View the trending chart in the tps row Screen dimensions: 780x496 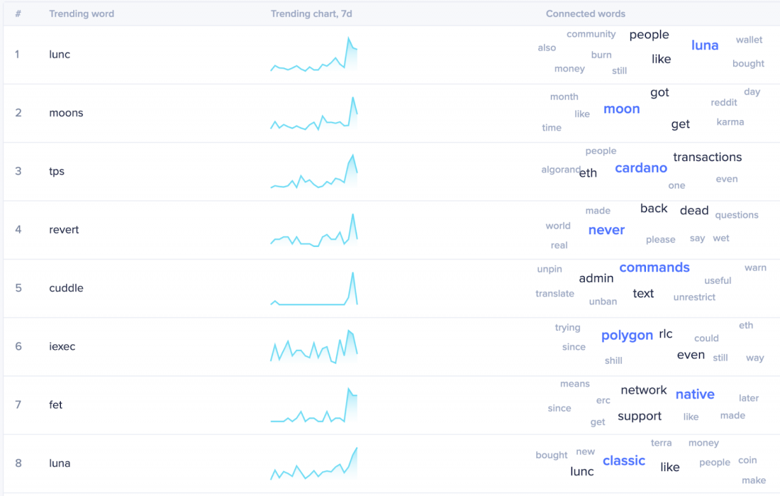tap(314, 172)
